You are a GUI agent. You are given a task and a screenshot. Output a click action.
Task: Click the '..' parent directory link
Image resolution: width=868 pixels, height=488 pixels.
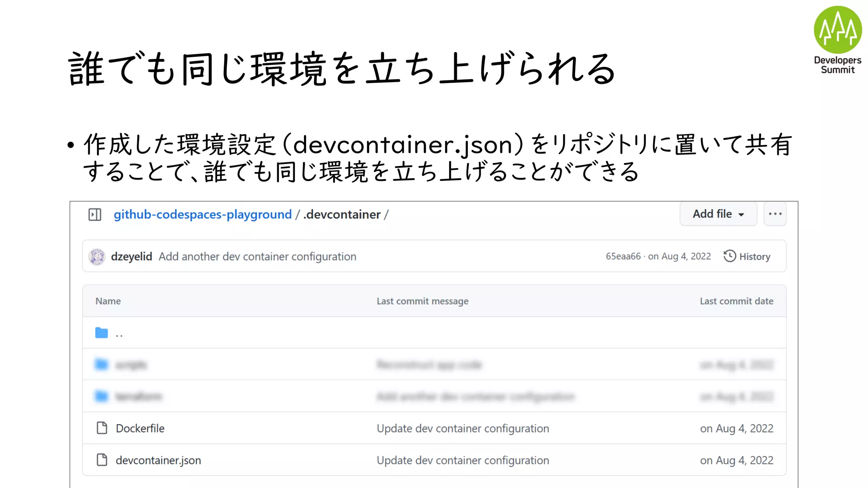pyautogui.click(x=119, y=335)
